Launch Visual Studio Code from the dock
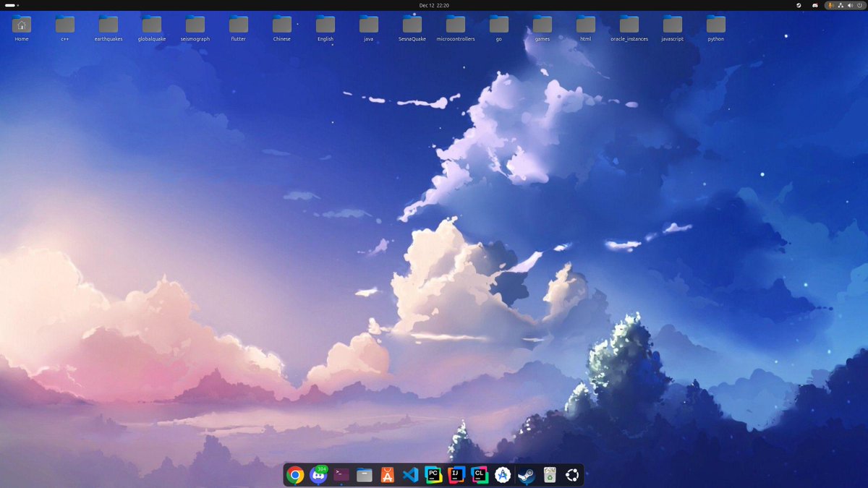Image resolution: width=868 pixels, height=488 pixels. [x=410, y=475]
